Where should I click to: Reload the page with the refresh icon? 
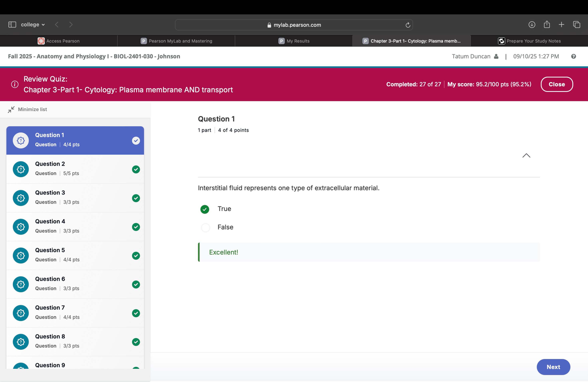tap(407, 24)
